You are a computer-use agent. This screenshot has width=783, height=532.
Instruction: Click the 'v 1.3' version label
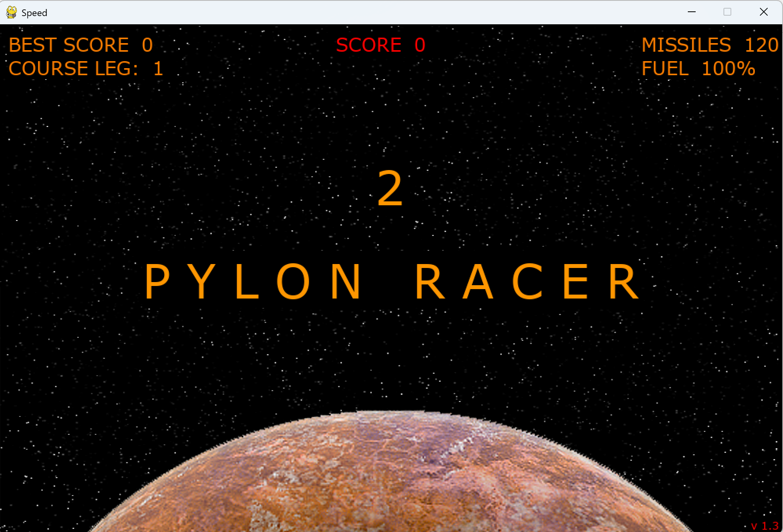pos(765,526)
